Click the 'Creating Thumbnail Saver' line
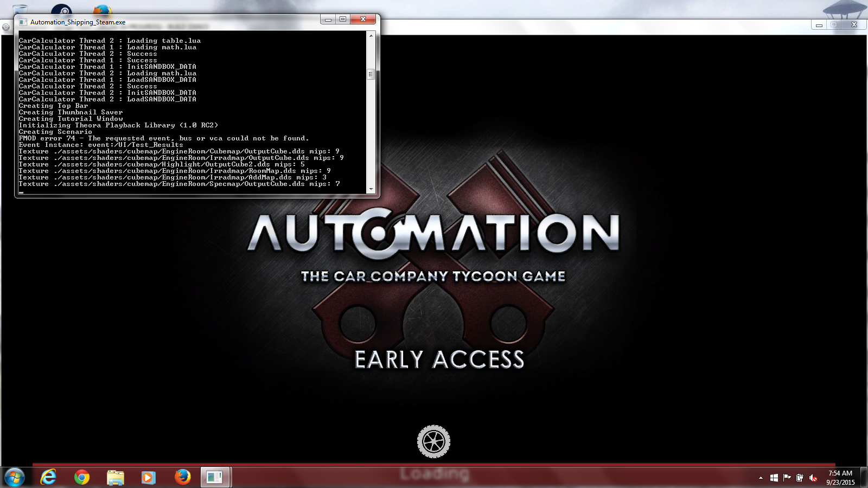The image size is (868, 488). coord(71,112)
